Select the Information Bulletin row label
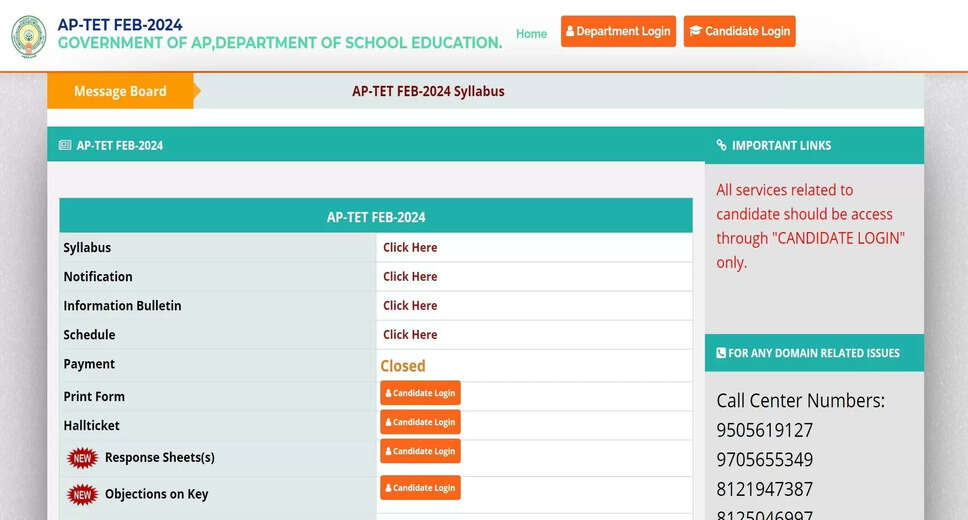The width and height of the screenshot is (968, 520). click(x=122, y=306)
